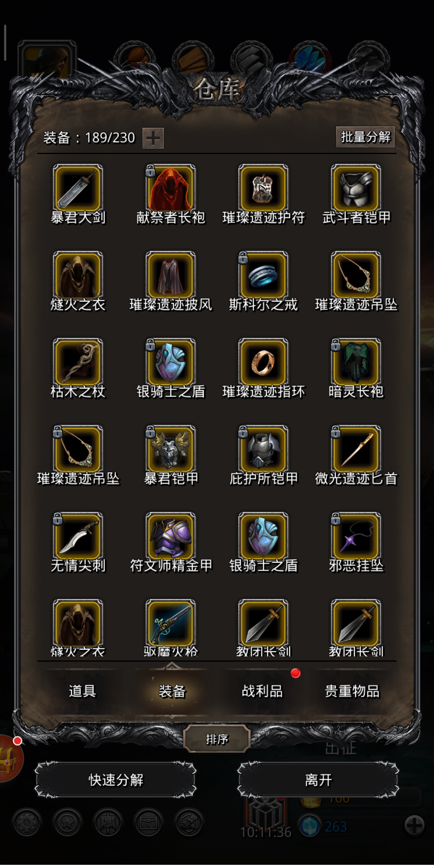
Task: Pick the 武斗者铠甲 armor icon
Action: coord(356,188)
